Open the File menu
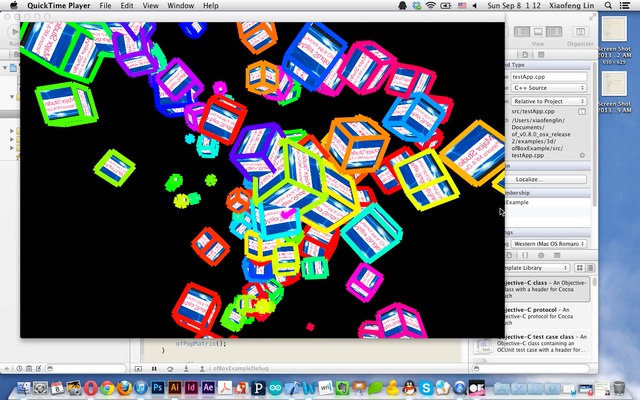The width and height of the screenshot is (640, 400). (105, 6)
